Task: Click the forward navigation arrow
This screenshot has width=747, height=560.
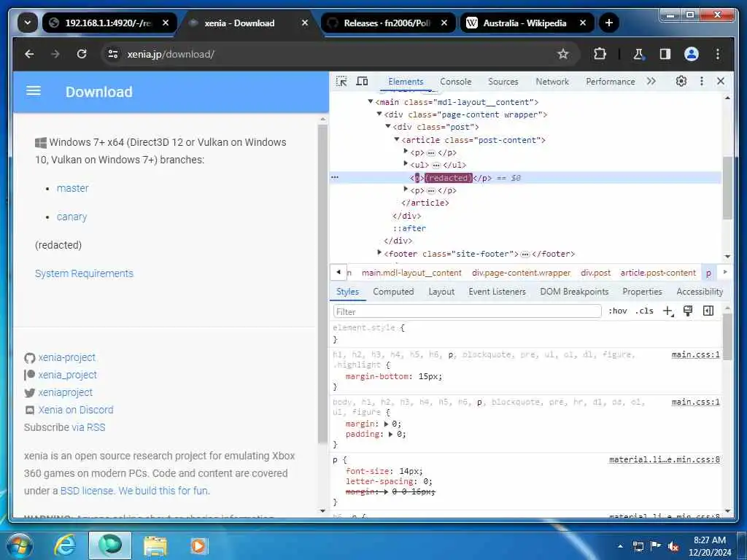Action: [x=55, y=54]
